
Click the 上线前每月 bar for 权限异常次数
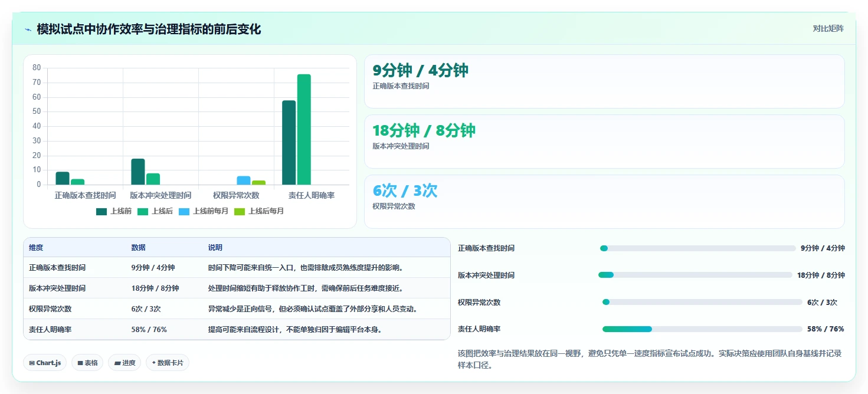point(244,180)
